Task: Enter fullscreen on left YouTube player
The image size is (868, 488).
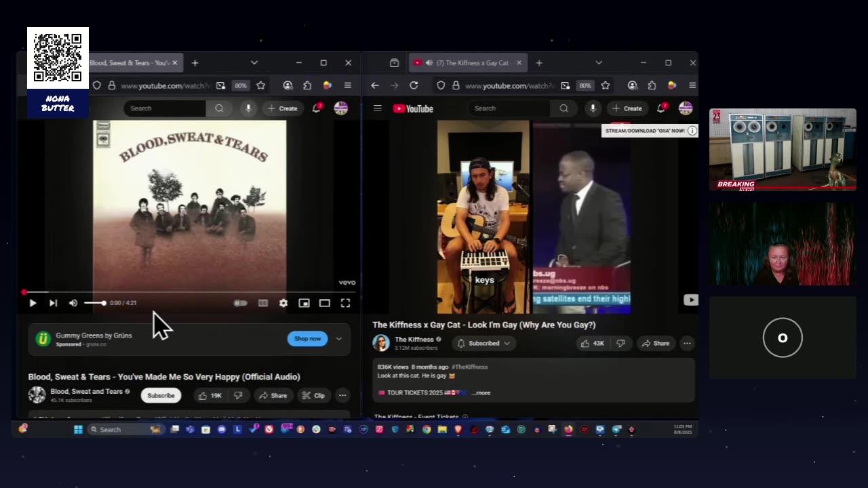Action: pos(345,303)
